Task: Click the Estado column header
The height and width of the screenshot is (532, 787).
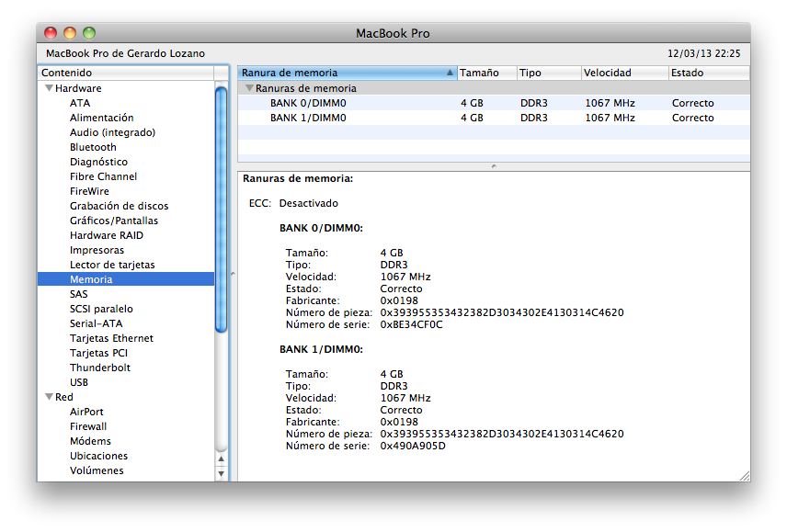Action: (709, 73)
